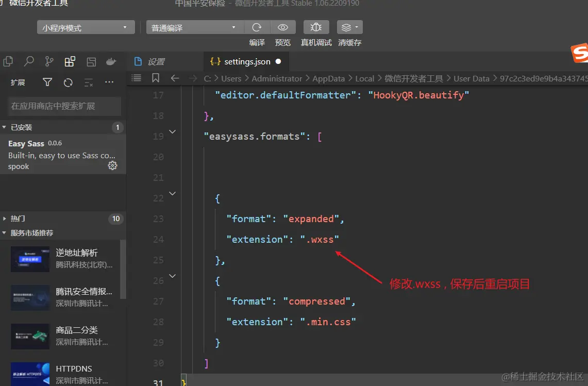Fold the easysass.formats array at line 19
This screenshot has height=386, width=588.
(173, 132)
